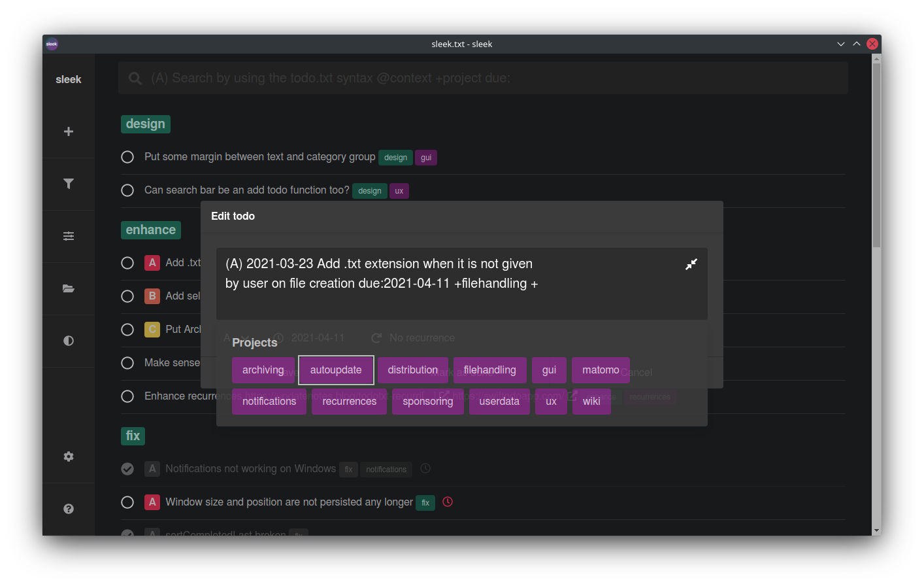This screenshot has height=586, width=924.
Task: Click notifications tag on Notifications todo
Action: [386, 469]
